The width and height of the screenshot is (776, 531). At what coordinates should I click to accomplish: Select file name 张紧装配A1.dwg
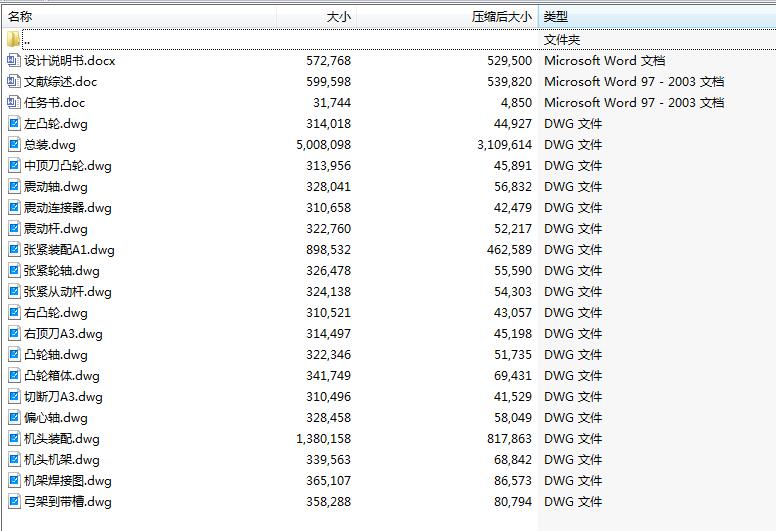[x=69, y=250]
